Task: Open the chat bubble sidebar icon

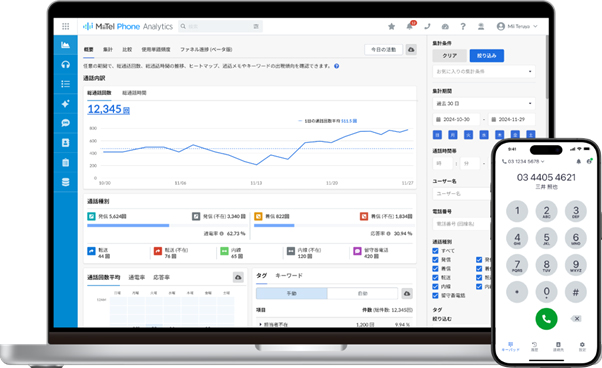Action: [x=65, y=123]
